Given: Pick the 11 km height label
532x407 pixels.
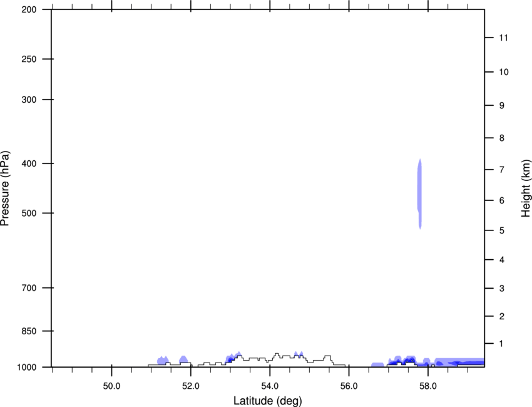Looking at the screenshot, I should 503,38.
